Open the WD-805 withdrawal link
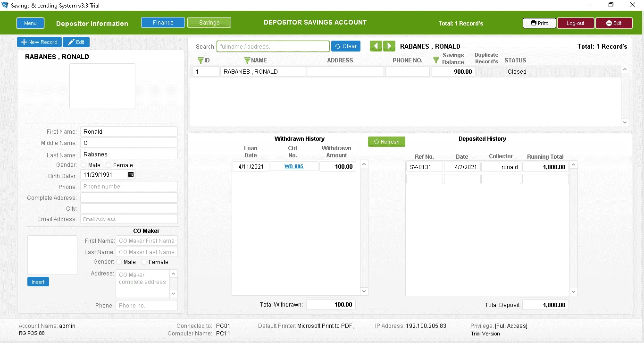 [294, 167]
